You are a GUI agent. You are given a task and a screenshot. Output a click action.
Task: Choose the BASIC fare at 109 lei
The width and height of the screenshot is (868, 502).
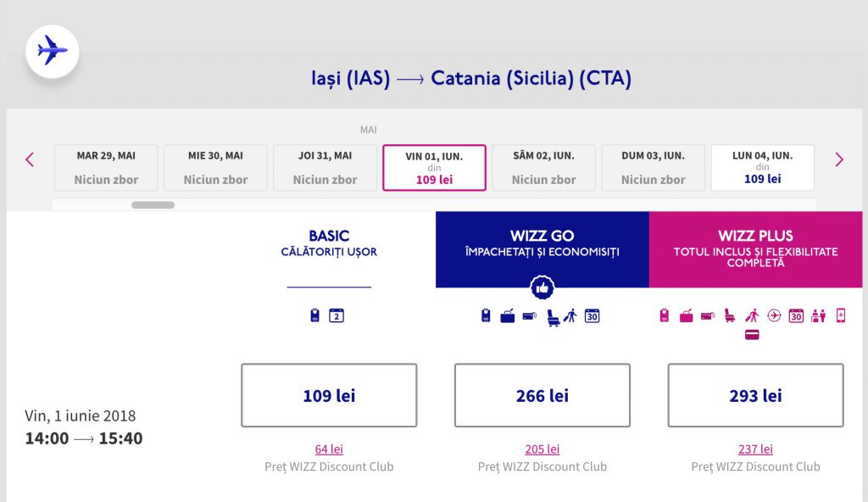pos(329,395)
